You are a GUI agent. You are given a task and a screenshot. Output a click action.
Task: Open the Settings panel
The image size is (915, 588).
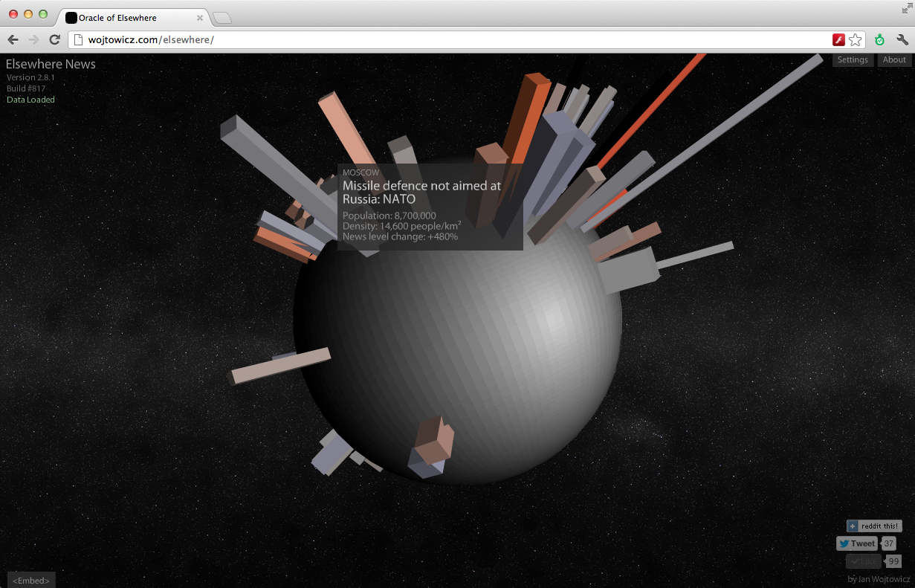click(853, 60)
